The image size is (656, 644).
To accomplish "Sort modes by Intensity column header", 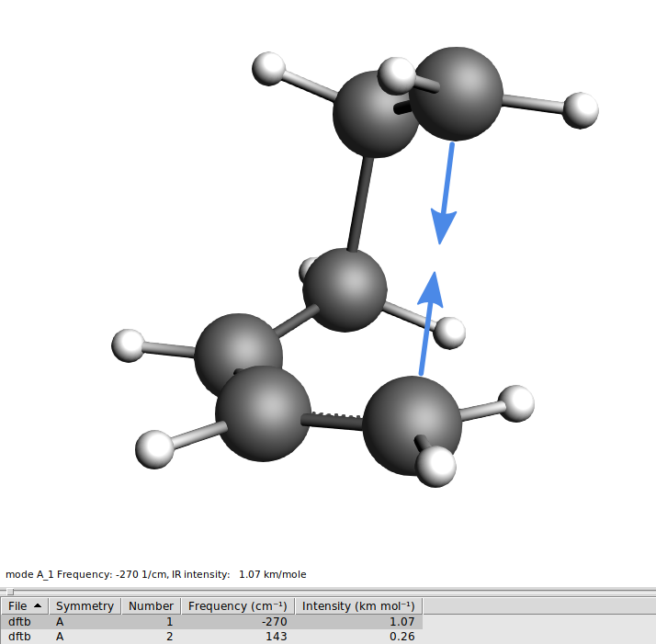I will [357, 606].
